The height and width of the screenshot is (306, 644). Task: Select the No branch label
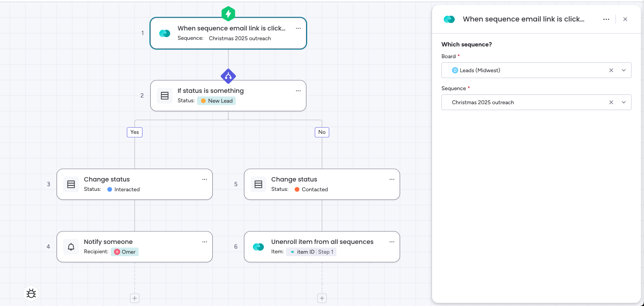(322, 132)
